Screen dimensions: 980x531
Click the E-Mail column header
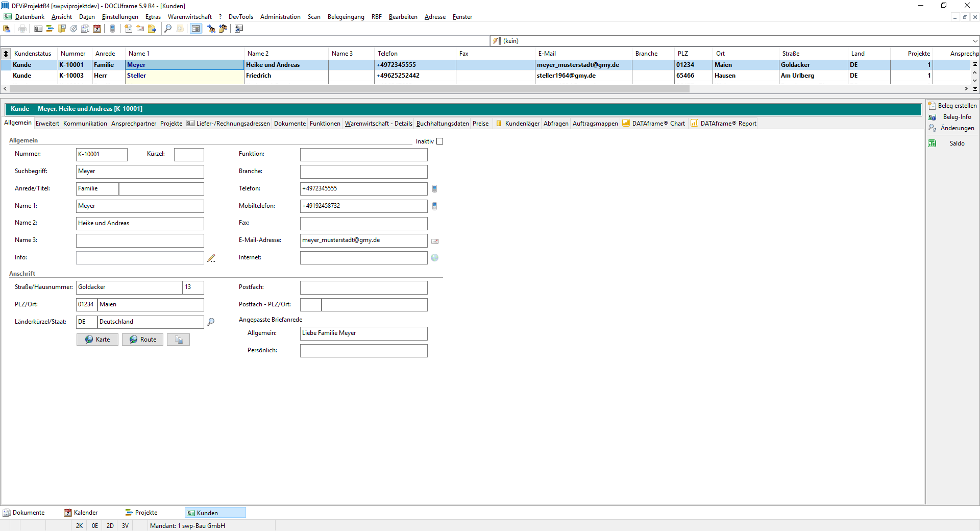(583, 54)
